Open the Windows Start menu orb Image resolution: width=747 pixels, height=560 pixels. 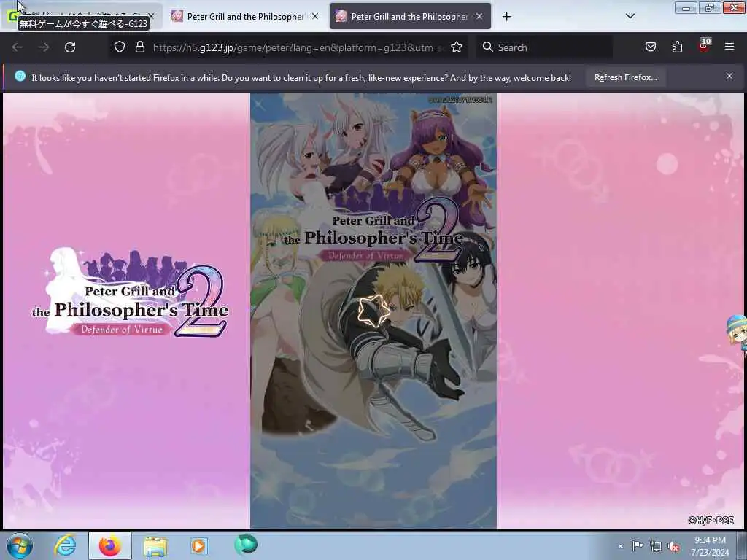(x=20, y=545)
